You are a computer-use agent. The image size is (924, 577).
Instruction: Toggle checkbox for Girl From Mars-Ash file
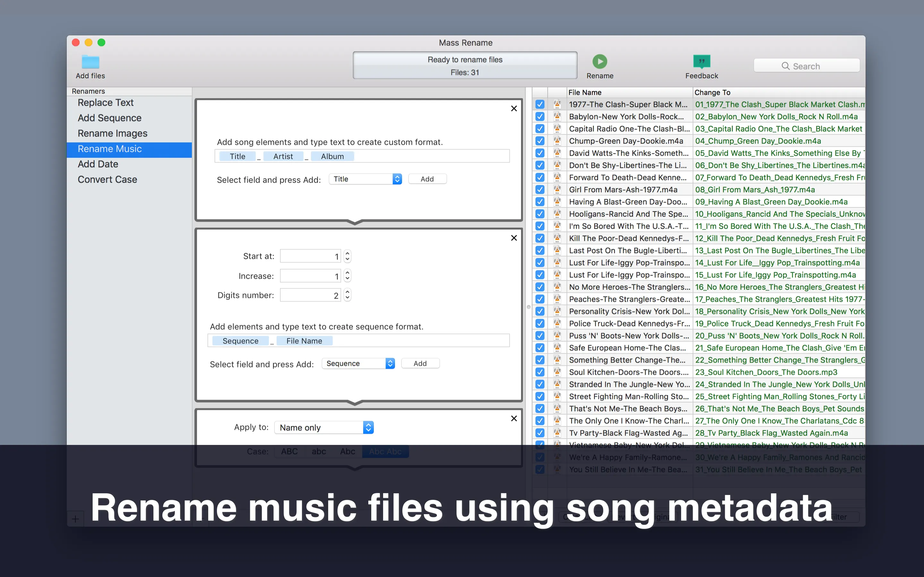[x=540, y=190]
